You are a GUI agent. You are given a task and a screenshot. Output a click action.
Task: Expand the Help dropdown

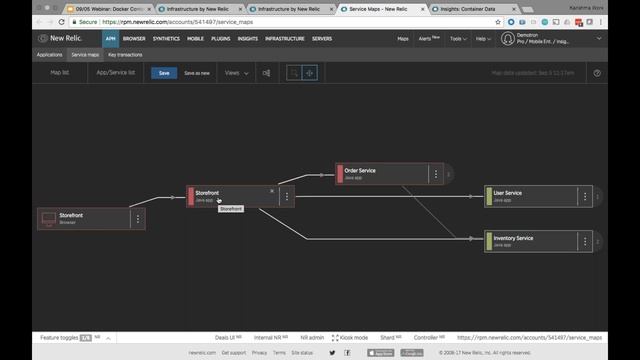(483, 39)
